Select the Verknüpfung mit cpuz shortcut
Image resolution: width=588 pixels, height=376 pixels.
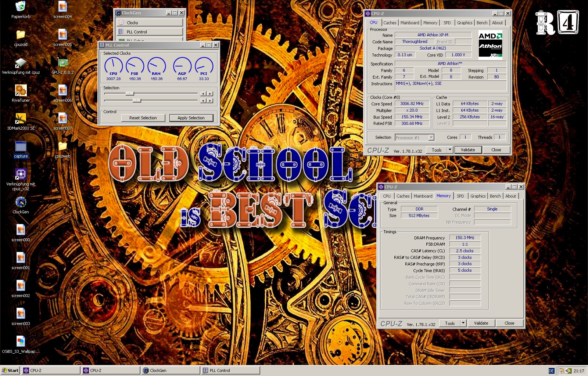(x=21, y=62)
